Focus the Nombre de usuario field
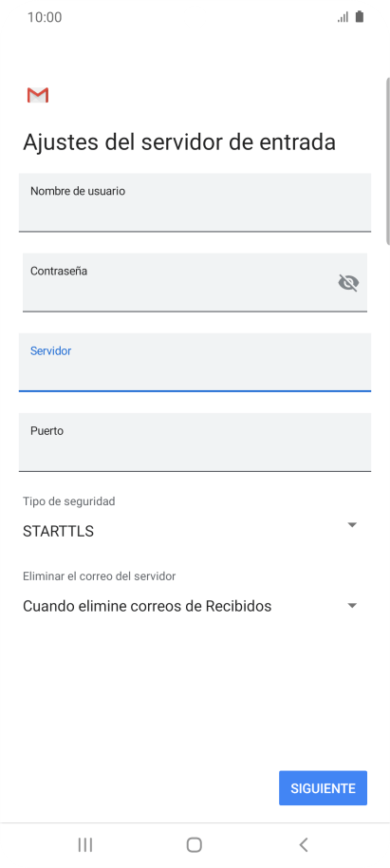Viewport: 390px width, 868px height. click(x=195, y=202)
